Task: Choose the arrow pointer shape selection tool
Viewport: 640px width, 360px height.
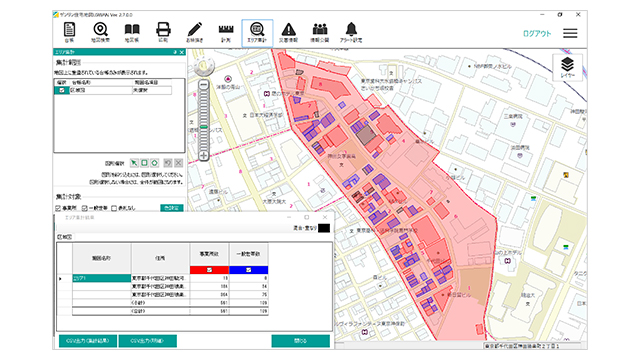Action: click(x=134, y=163)
